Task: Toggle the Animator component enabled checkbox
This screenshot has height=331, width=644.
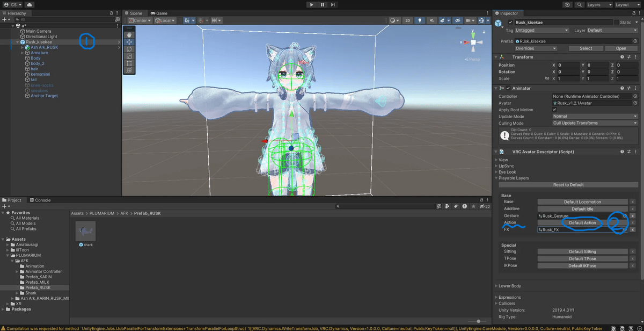Action: 508,88
